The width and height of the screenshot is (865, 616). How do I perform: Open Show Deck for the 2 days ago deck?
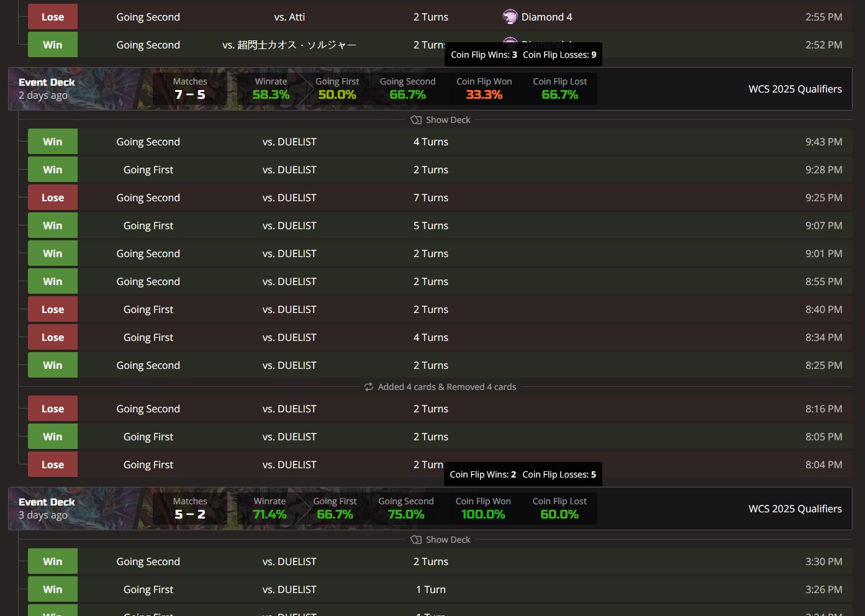pos(440,120)
